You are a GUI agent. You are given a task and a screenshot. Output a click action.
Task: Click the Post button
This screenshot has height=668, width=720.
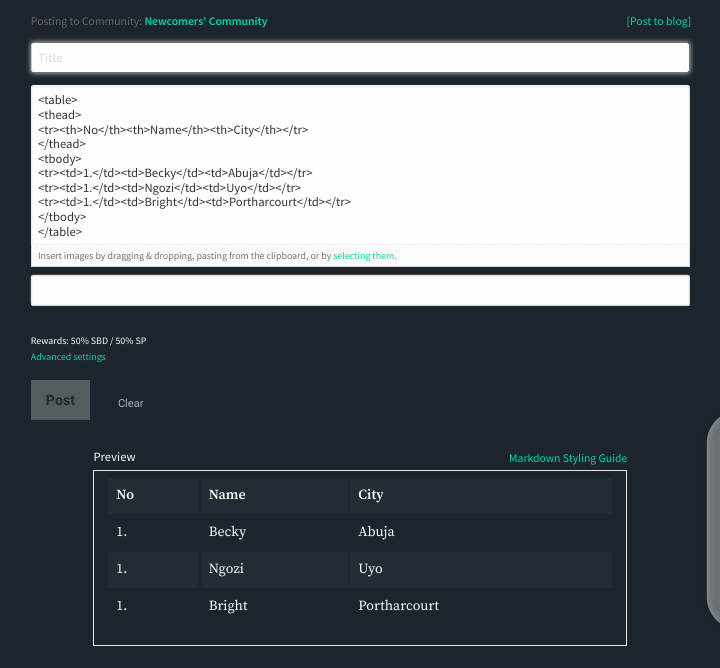[61, 400]
